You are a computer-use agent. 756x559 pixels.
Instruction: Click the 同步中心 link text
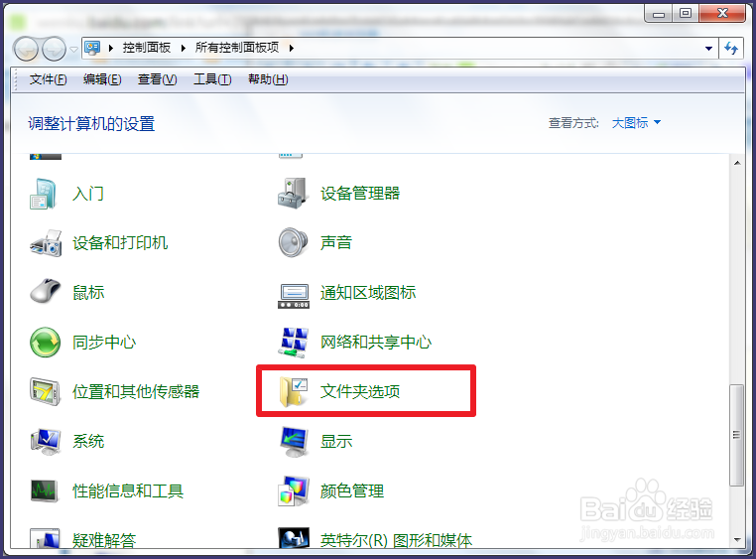coord(104,343)
